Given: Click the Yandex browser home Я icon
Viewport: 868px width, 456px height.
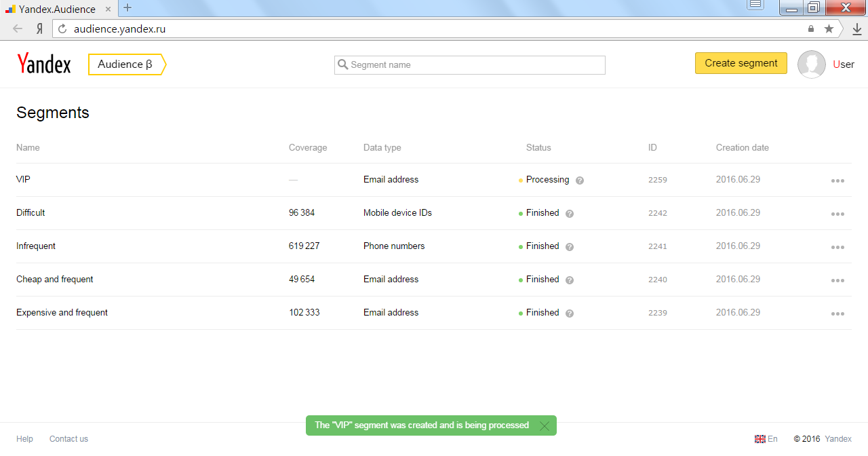Looking at the screenshot, I should (x=40, y=29).
